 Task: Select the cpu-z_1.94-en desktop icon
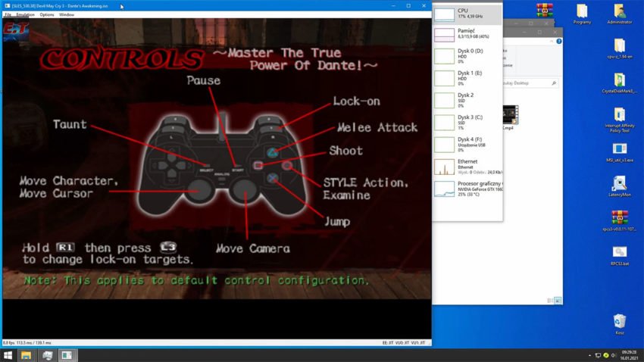coord(619,48)
